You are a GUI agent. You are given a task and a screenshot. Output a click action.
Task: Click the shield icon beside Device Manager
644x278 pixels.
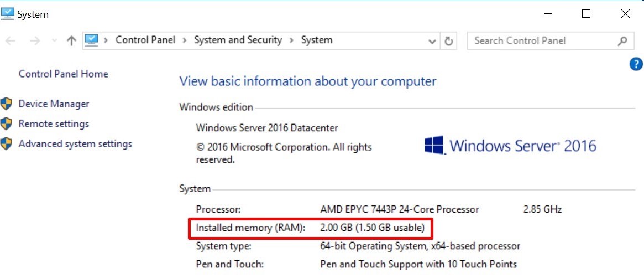tap(6, 104)
